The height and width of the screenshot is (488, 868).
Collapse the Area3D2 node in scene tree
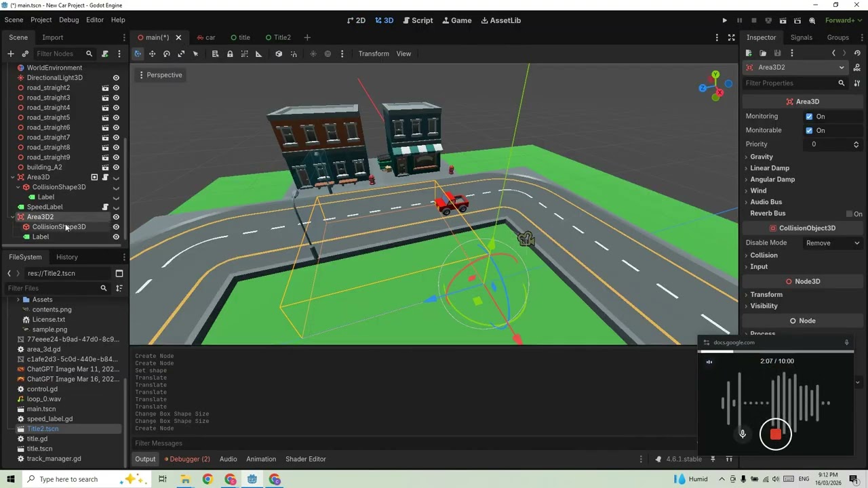coord(12,217)
